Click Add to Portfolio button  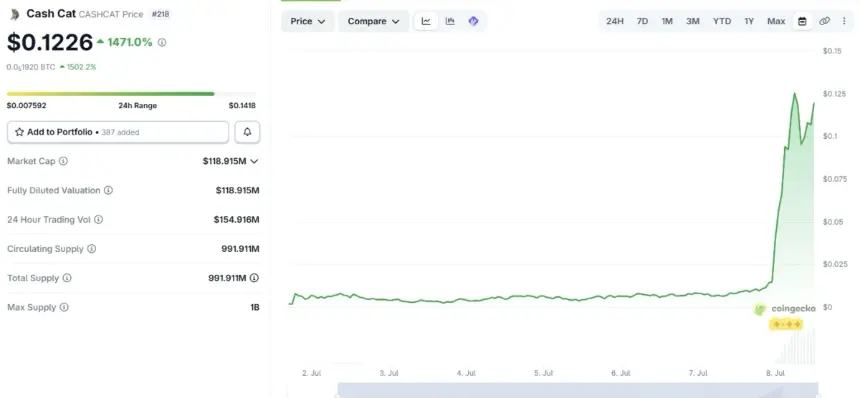(118, 132)
